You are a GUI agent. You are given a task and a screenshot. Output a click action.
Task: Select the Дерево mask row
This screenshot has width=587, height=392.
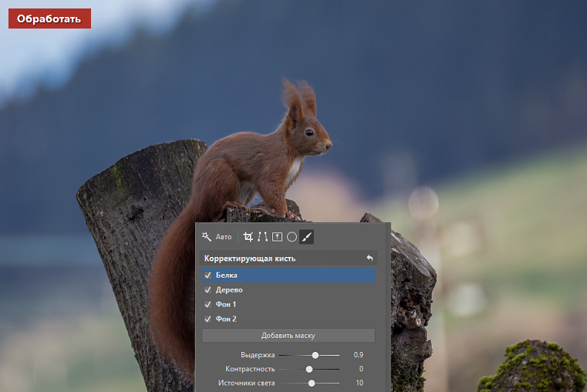288,290
